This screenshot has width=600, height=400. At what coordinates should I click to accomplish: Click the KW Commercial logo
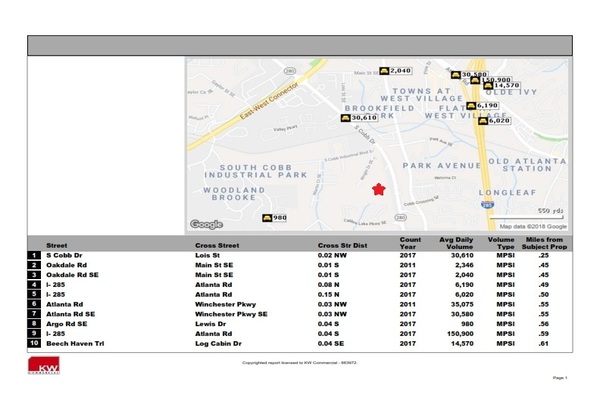(44, 369)
